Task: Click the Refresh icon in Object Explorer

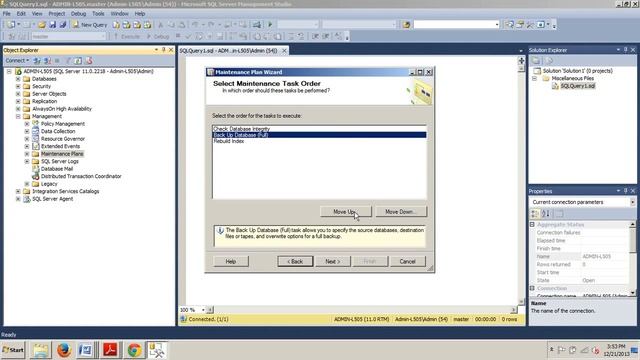Action: click(78, 60)
